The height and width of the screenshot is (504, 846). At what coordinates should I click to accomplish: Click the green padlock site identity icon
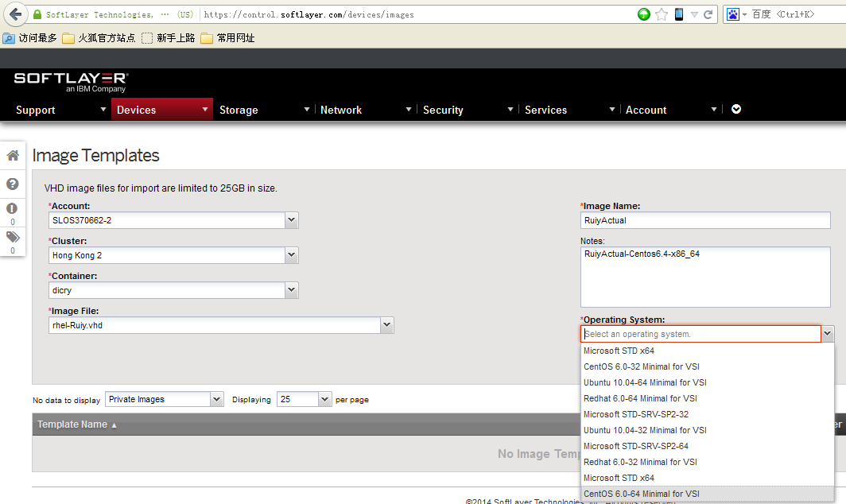(x=37, y=14)
